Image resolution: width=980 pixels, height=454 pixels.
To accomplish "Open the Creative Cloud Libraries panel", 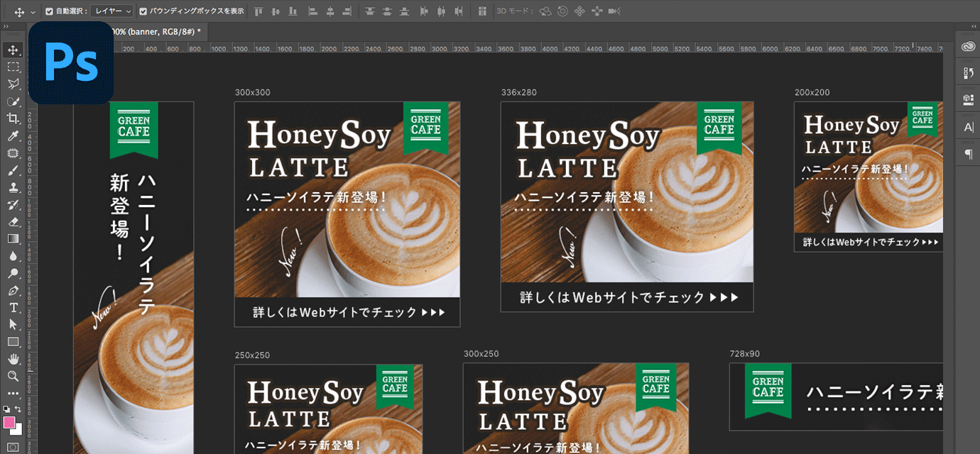I will (x=969, y=46).
